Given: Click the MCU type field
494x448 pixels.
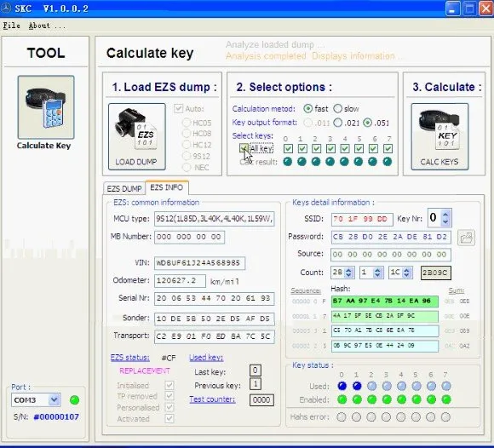Looking at the screenshot, I should [x=215, y=219].
